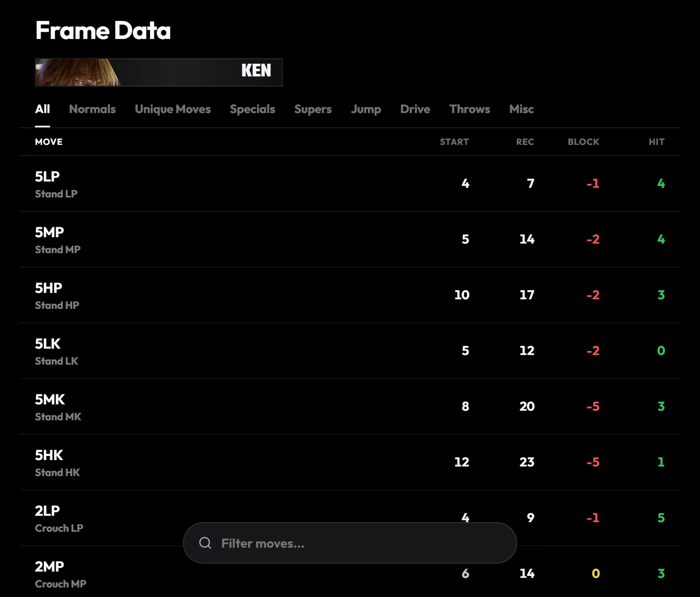Click the Frame Data page title
The height and width of the screenshot is (597, 700).
(103, 31)
